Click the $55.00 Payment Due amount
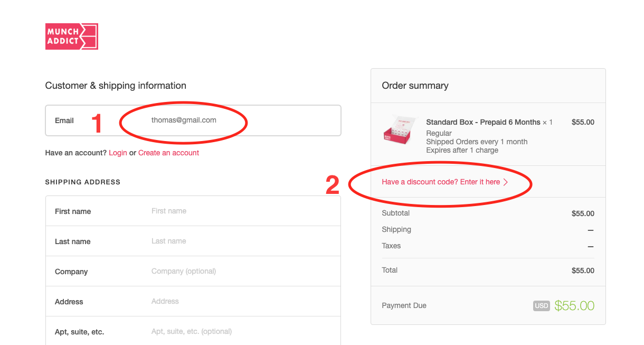This screenshot has width=644, height=345. 574,305
